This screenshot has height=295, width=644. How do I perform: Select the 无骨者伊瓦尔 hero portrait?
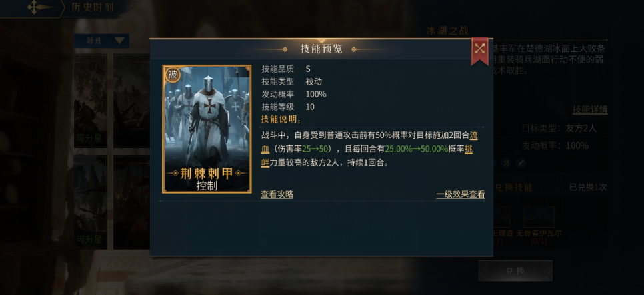coord(539,217)
